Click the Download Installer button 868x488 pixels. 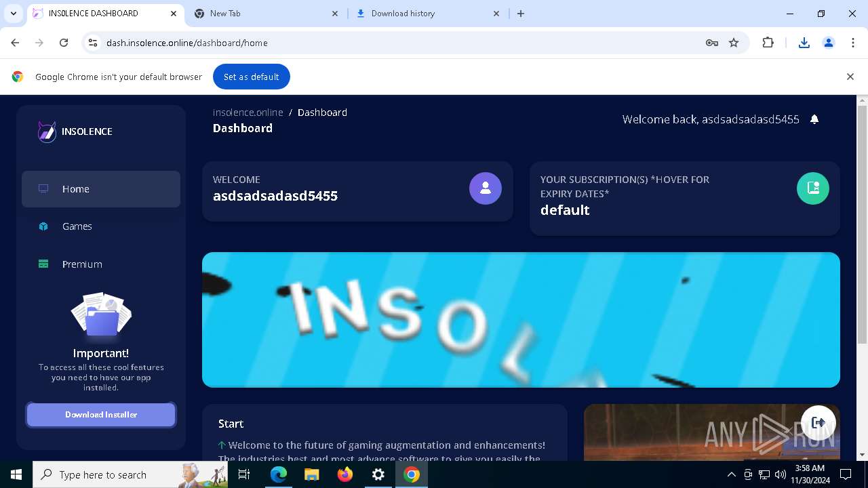coord(101,415)
